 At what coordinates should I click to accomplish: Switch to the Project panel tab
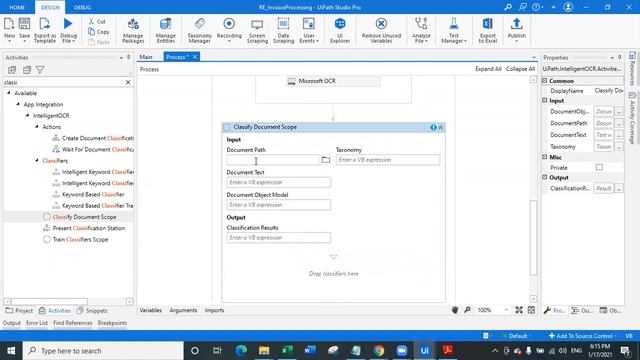pyautogui.click(x=19, y=311)
